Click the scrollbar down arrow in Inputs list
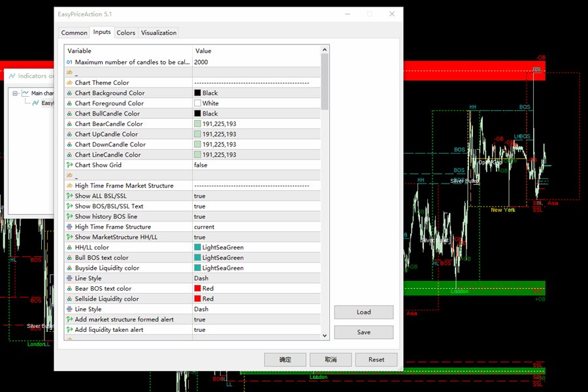The height and width of the screenshot is (392, 588). point(325,335)
